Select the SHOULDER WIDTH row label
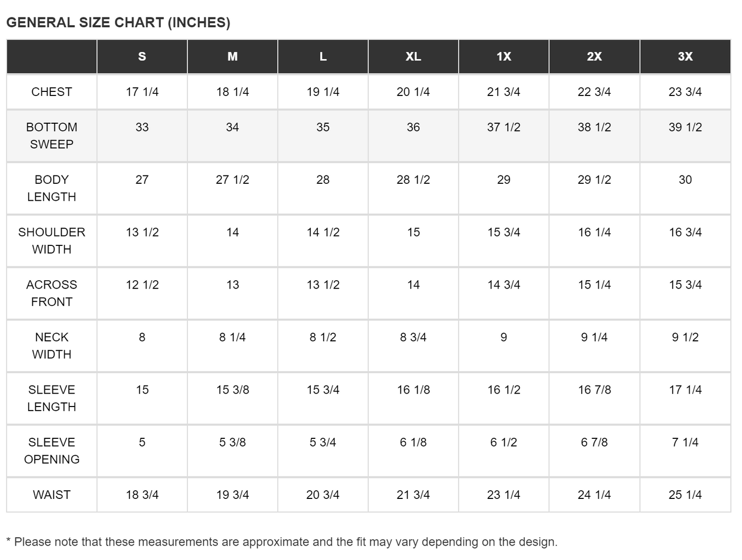This screenshot has height=560, width=742. click(x=52, y=241)
